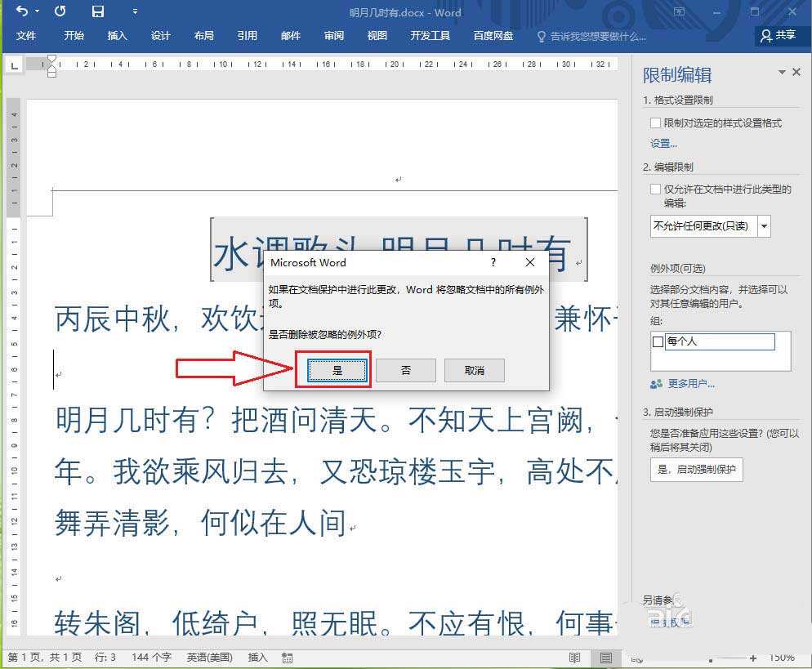
Task: Click the 设置... link
Action: coord(663,144)
